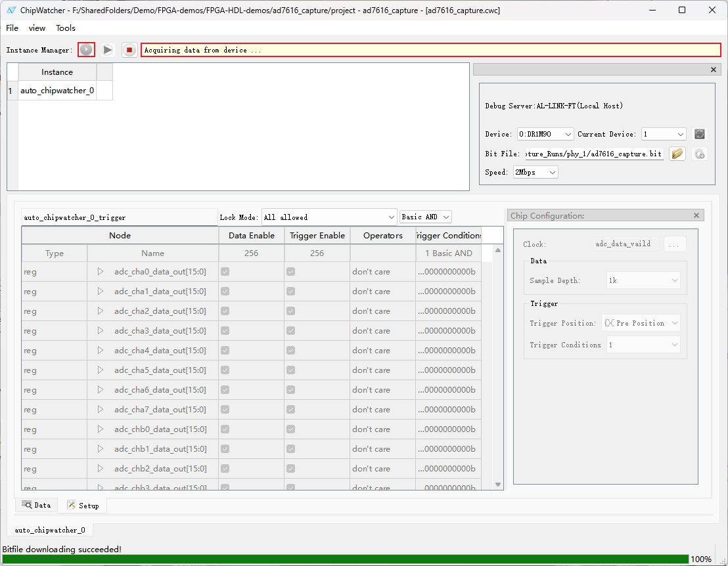Open the Speed dropdown set to 2Mbps
Image resolution: width=728 pixels, height=566 pixels.
[x=535, y=172]
